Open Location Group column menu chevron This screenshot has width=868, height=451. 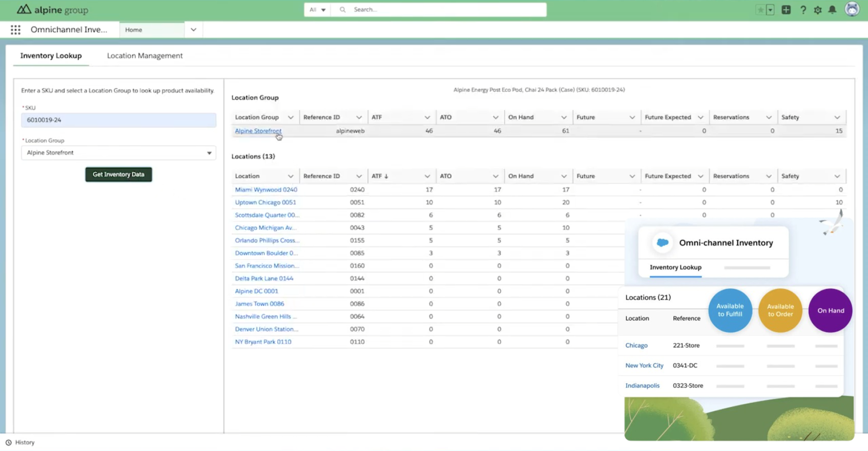point(291,117)
